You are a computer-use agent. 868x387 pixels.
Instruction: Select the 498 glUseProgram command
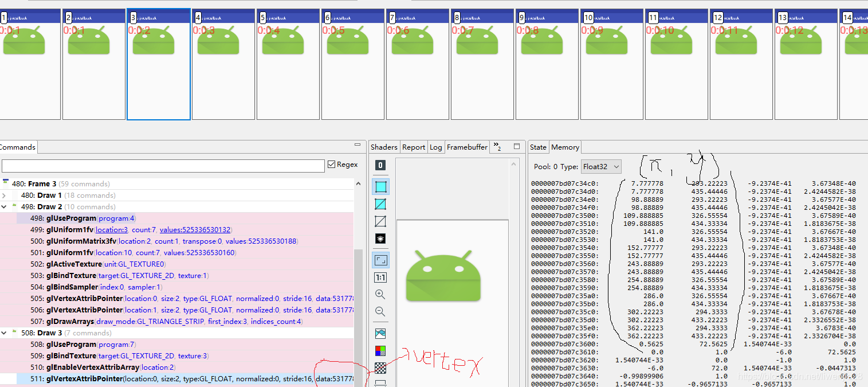point(176,218)
